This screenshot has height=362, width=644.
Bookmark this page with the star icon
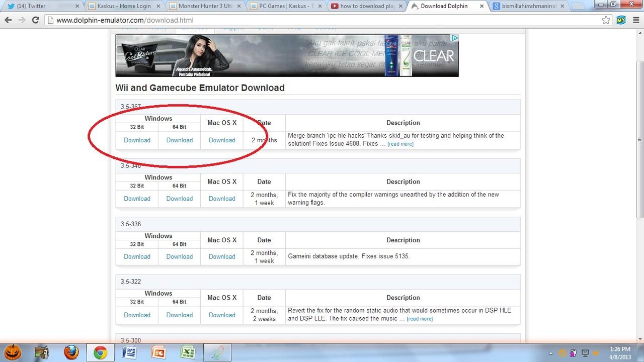606,20
